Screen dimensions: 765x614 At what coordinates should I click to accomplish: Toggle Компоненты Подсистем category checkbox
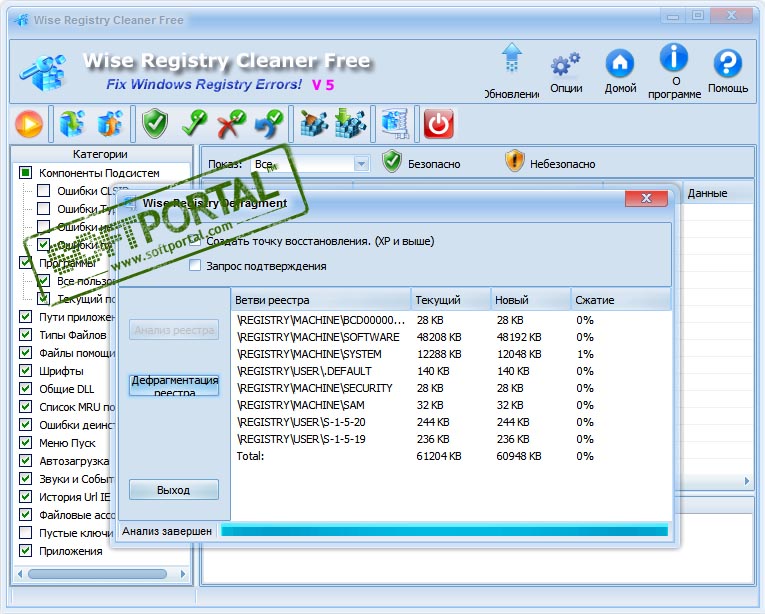(x=25, y=172)
